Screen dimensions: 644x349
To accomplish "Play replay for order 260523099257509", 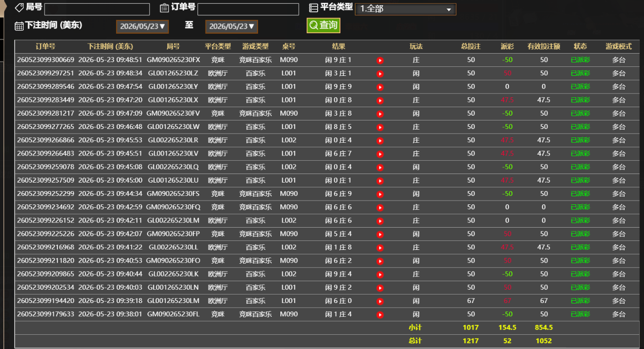I will pos(380,181).
